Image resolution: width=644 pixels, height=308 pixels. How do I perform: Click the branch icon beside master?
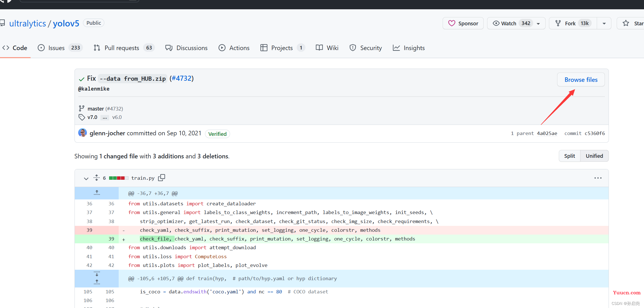tap(82, 109)
